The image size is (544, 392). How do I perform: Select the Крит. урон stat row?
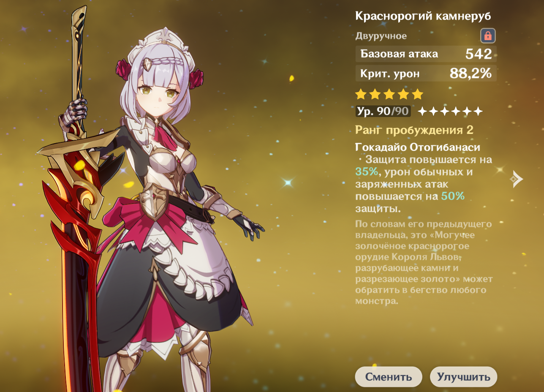pos(426,73)
